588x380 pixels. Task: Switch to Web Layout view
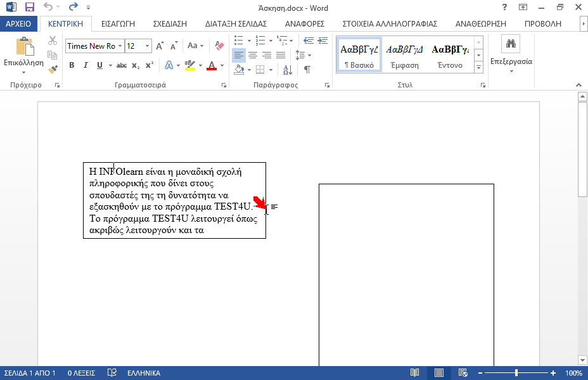click(x=463, y=373)
